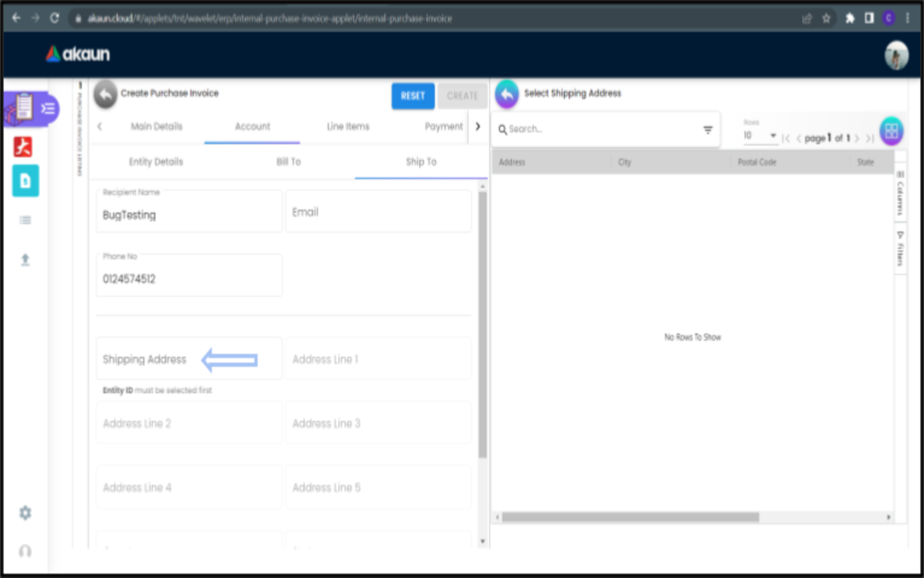
Task: Click the share page icon in address bar
Action: [x=807, y=19]
